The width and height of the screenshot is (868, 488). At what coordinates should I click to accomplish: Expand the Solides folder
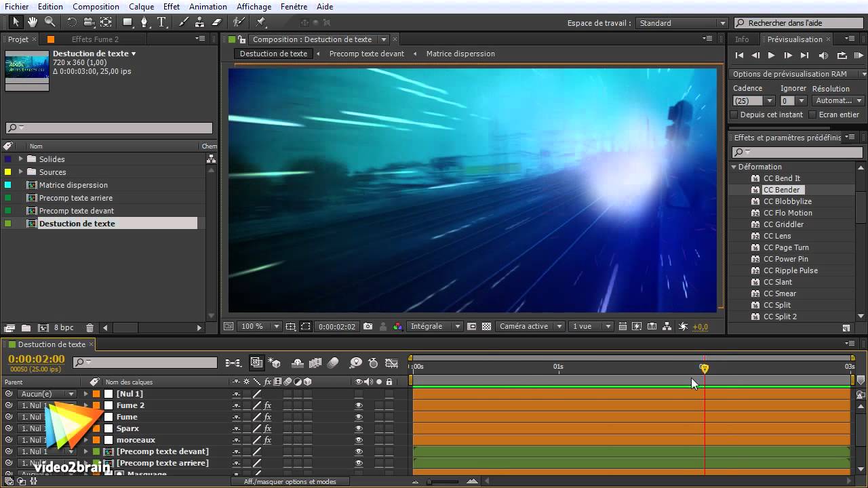20,159
